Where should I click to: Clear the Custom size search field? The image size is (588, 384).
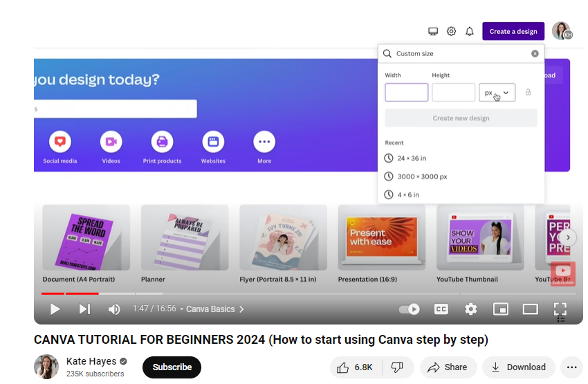(x=535, y=54)
